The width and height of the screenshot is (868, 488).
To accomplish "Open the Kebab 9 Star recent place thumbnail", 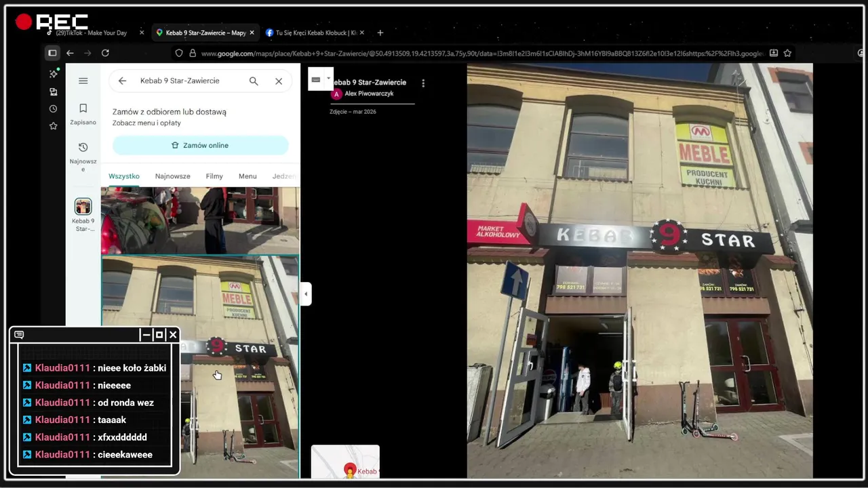I will [83, 207].
